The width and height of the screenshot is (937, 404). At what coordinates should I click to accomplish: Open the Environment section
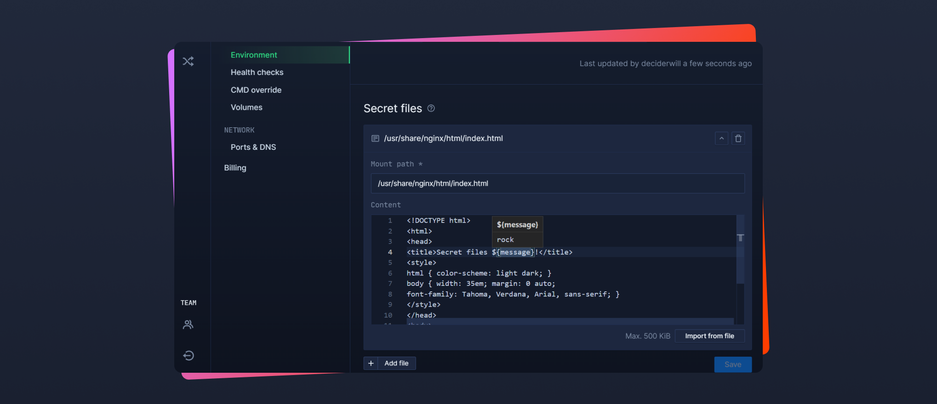coord(284,55)
